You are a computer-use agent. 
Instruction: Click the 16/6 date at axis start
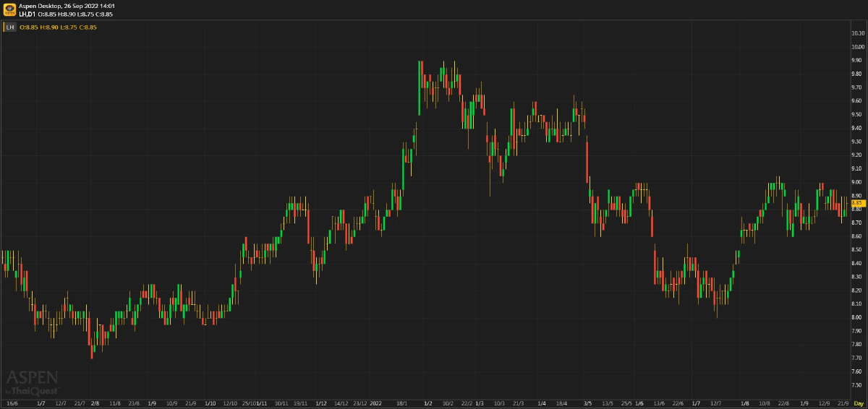point(12,402)
